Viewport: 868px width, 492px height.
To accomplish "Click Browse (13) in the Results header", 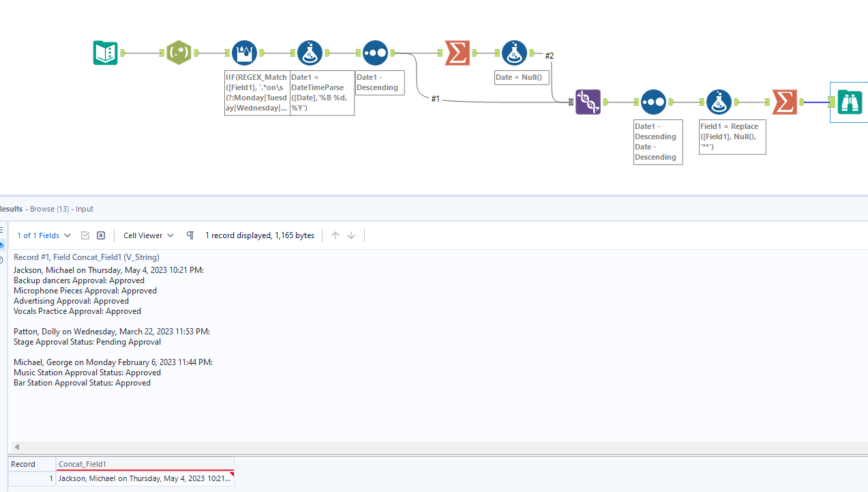I will [49, 209].
